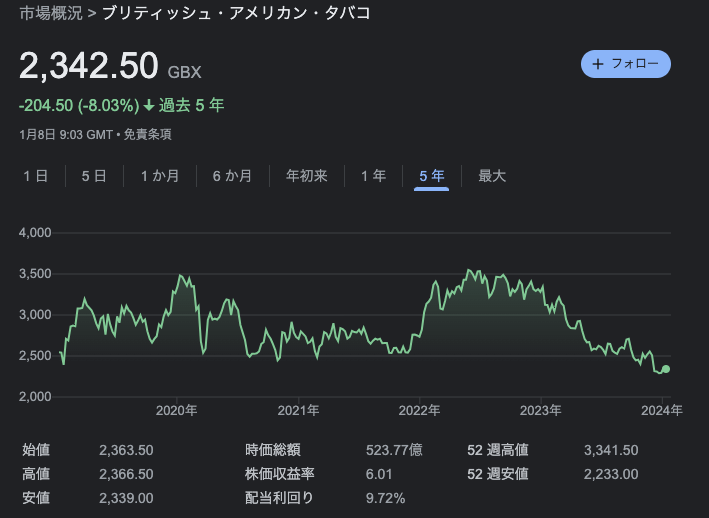This screenshot has height=518, width=709.
Task: Show the 最大 range tab
Action: coord(492,176)
